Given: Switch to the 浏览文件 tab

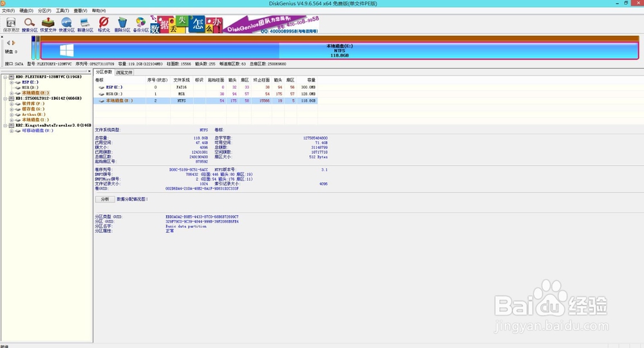Looking at the screenshot, I should pyautogui.click(x=124, y=73).
